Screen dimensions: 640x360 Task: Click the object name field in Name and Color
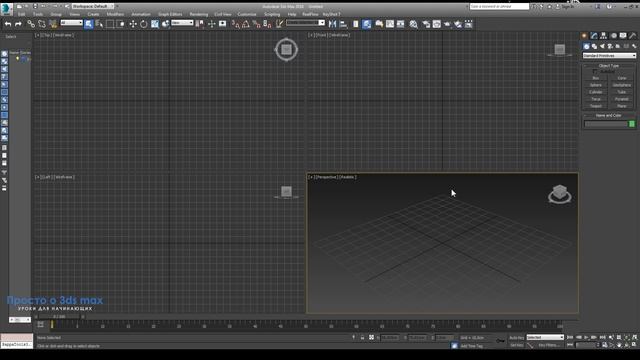point(606,124)
